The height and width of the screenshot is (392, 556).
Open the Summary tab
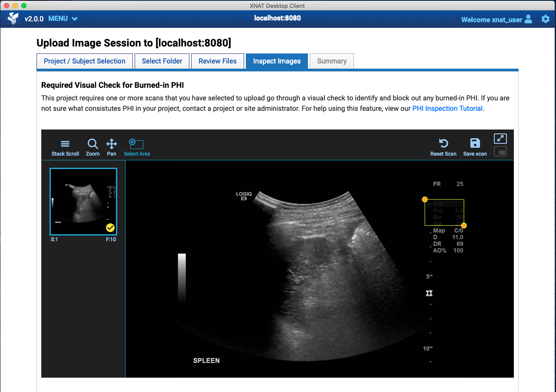pyautogui.click(x=332, y=61)
